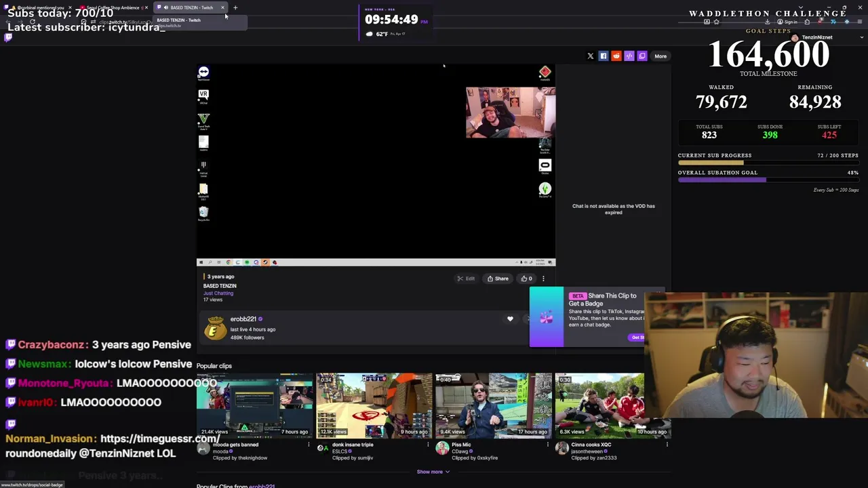This screenshot has height=488, width=868.
Task: Open the mooda gets banned clip thumbnail
Action: click(254, 405)
